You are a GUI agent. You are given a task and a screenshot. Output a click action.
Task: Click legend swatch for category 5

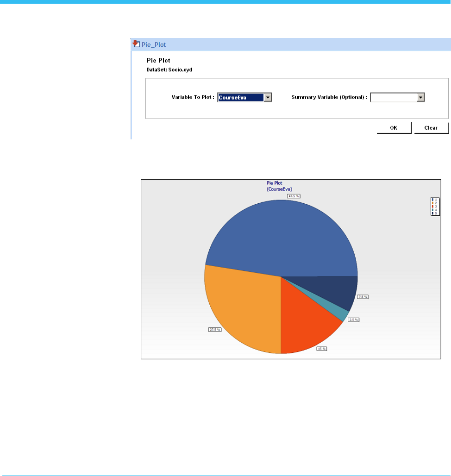432,213
